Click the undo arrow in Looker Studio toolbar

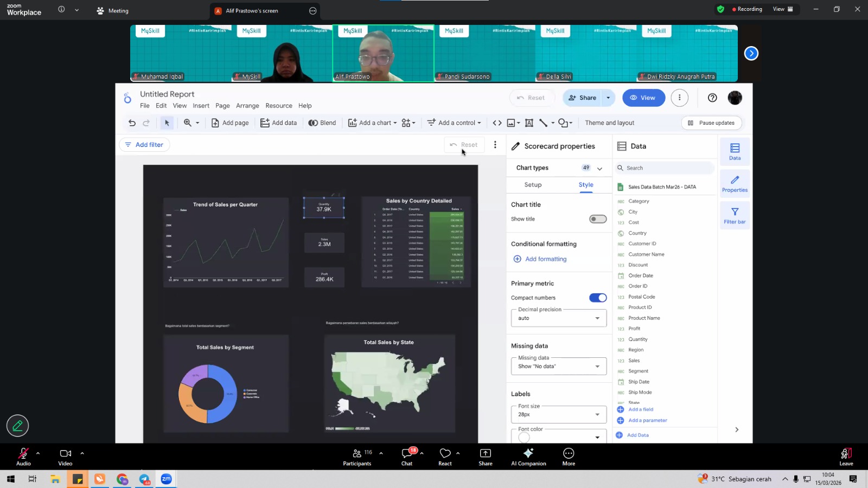tap(132, 123)
